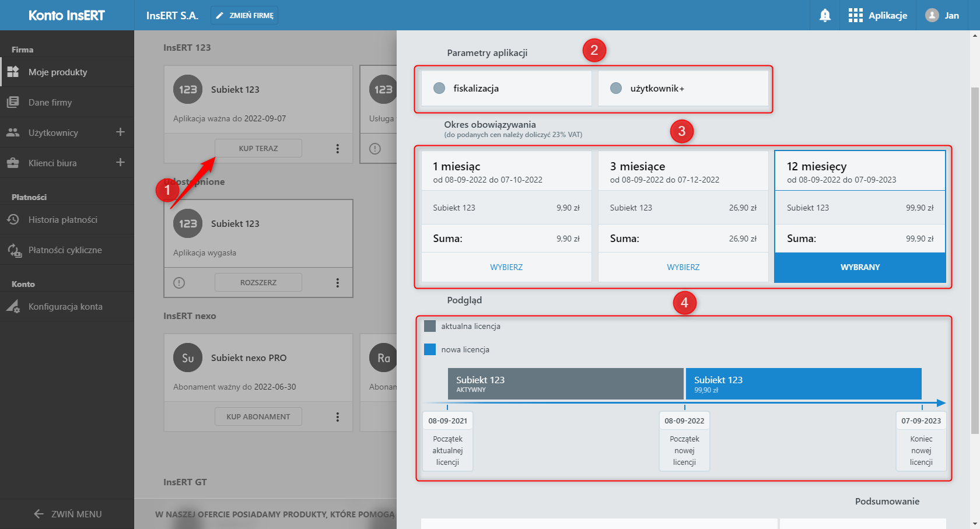Image resolution: width=980 pixels, height=529 pixels.
Task: Click WYBRANY on the 12 miesięcy plan
Action: click(x=860, y=267)
